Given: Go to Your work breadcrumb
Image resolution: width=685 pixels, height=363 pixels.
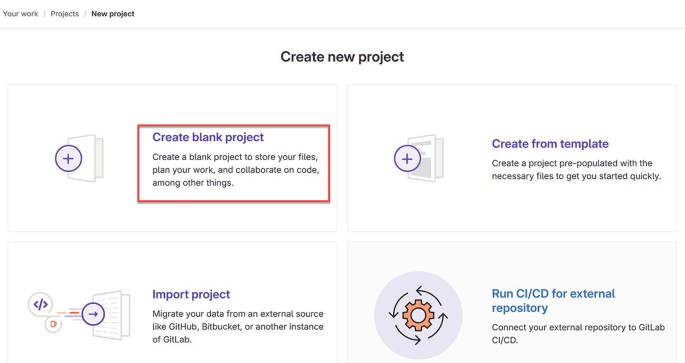Looking at the screenshot, I should pos(21,14).
